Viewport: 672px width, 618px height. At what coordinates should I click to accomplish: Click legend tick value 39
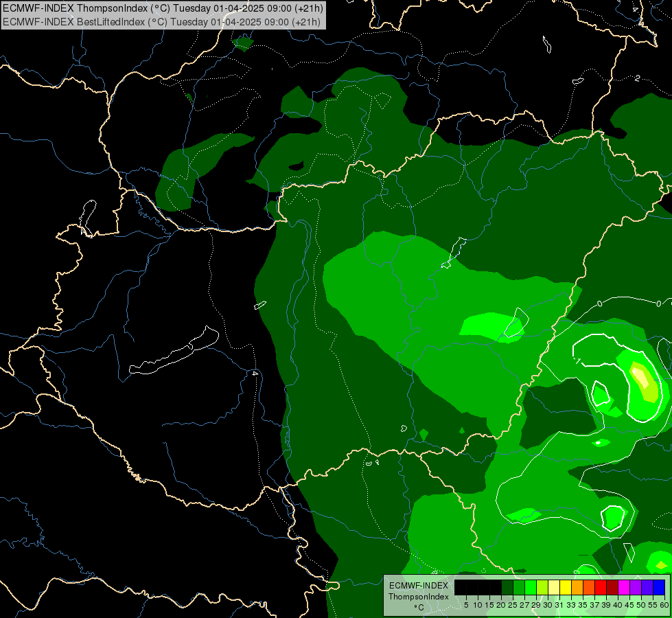coord(606,605)
